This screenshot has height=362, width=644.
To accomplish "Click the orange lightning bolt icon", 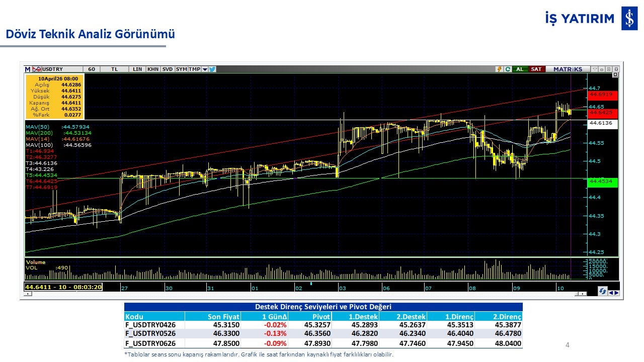I will [x=499, y=69].
